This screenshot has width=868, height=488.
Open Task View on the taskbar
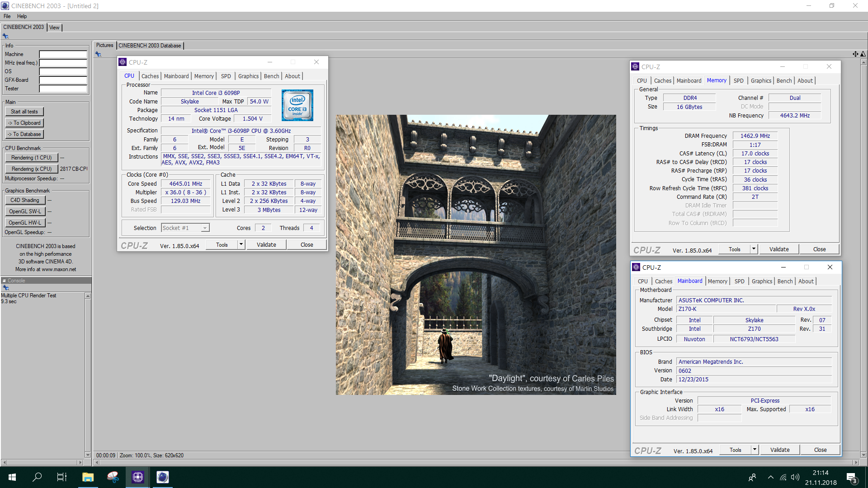[62, 477]
